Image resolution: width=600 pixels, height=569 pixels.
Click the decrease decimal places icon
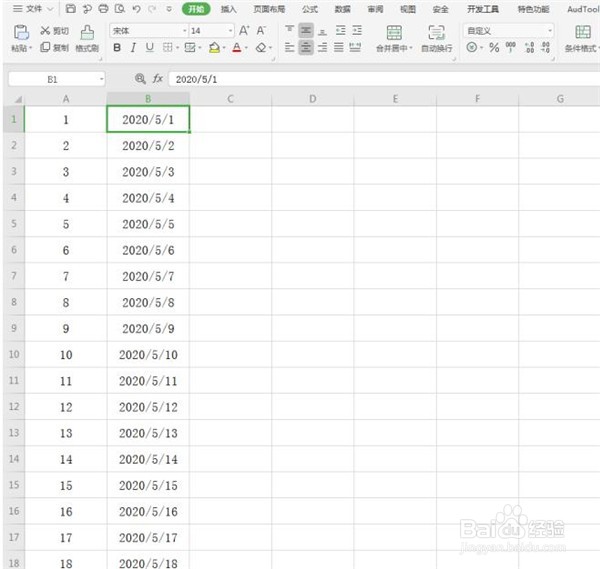[546, 47]
